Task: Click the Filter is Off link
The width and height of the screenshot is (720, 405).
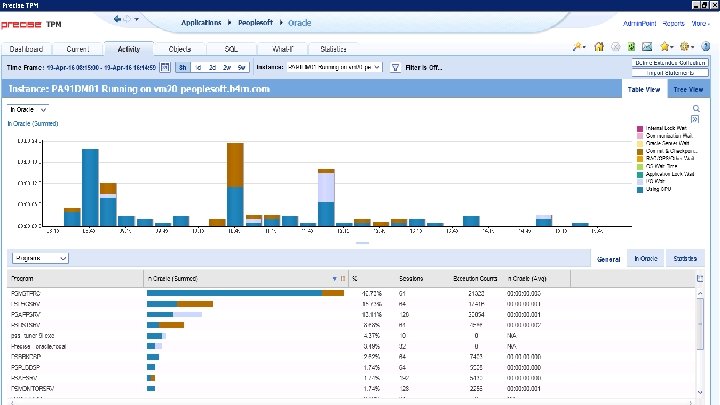Action: pos(423,68)
